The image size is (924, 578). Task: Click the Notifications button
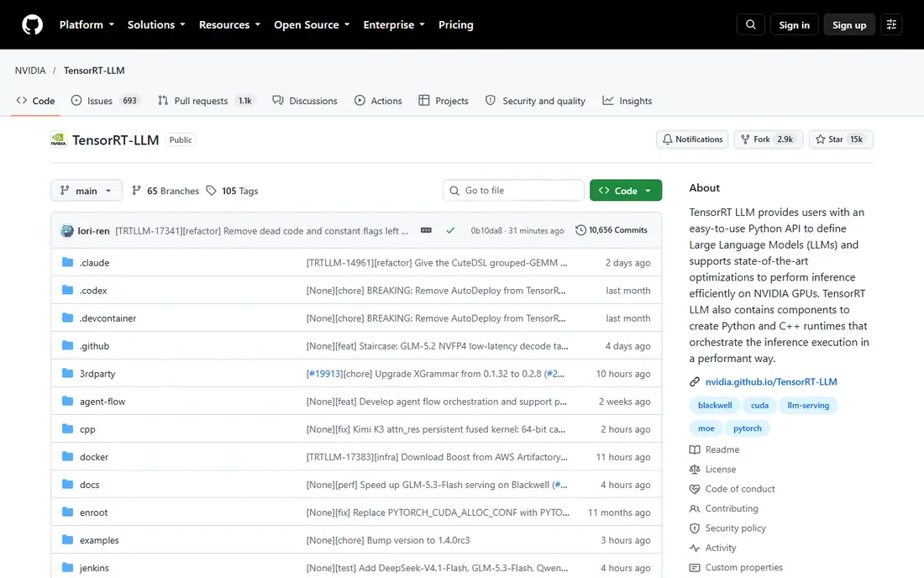pyautogui.click(x=692, y=139)
